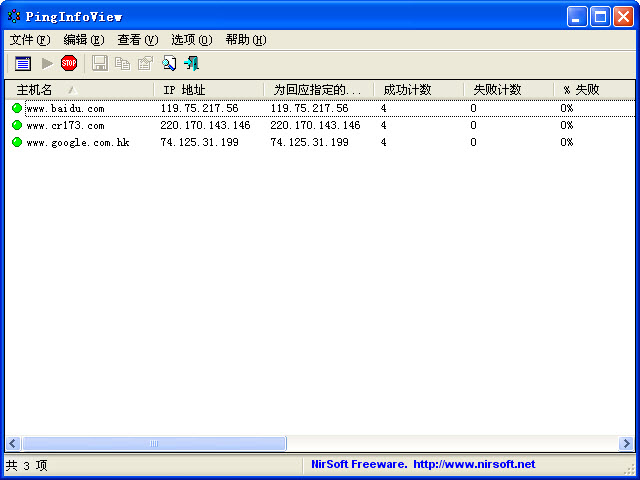Sort by the IP 地址 column header
640x480 pixels.
coord(209,89)
